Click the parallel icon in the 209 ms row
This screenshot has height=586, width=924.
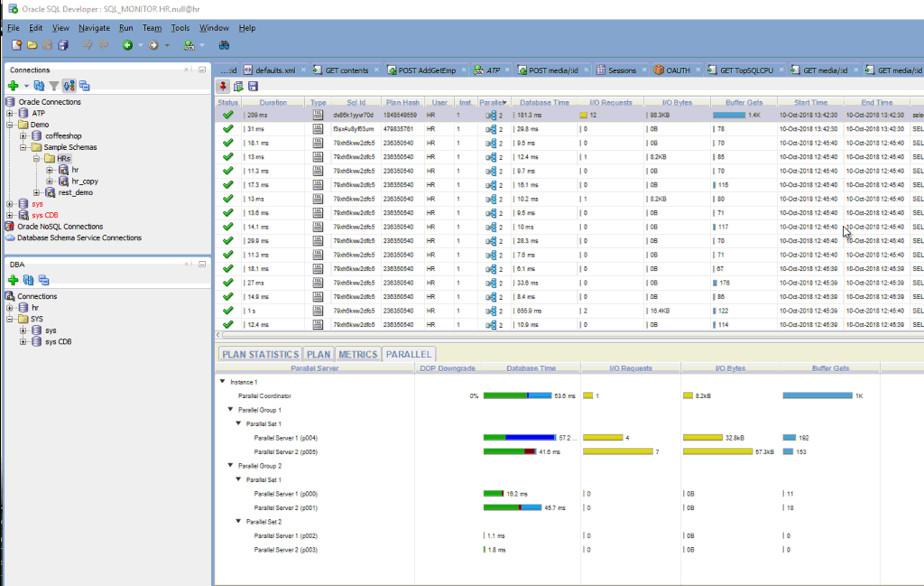pyautogui.click(x=490, y=116)
